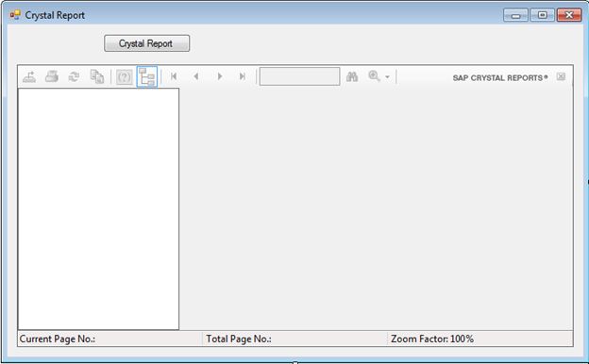The height and width of the screenshot is (364, 589).
Task: Maximize the Crystal Report window
Action: click(x=542, y=15)
